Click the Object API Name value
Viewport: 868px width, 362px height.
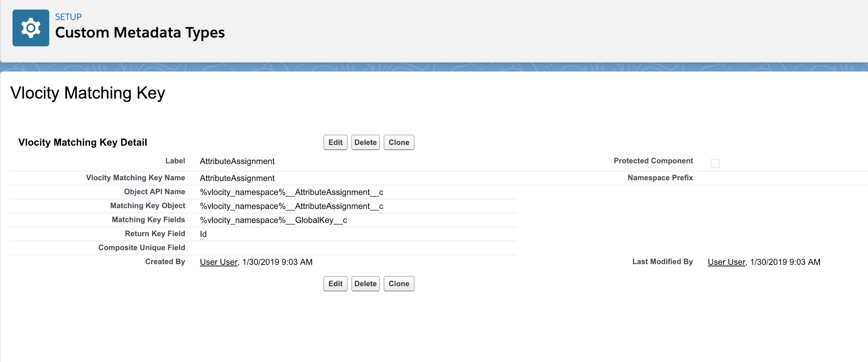point(291,192)
